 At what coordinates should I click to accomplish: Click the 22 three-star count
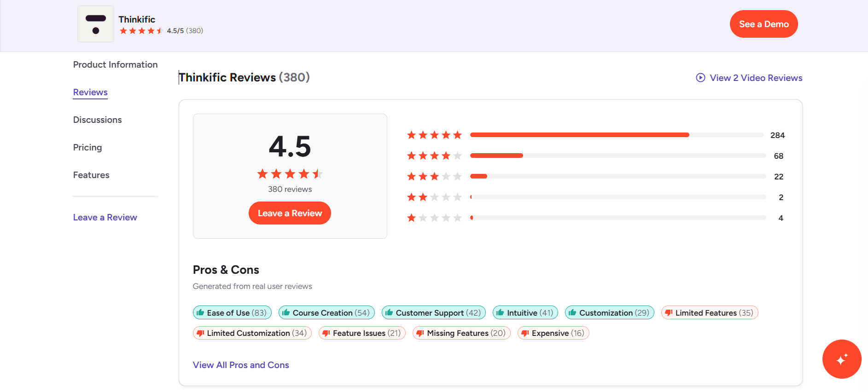point(779,177)
